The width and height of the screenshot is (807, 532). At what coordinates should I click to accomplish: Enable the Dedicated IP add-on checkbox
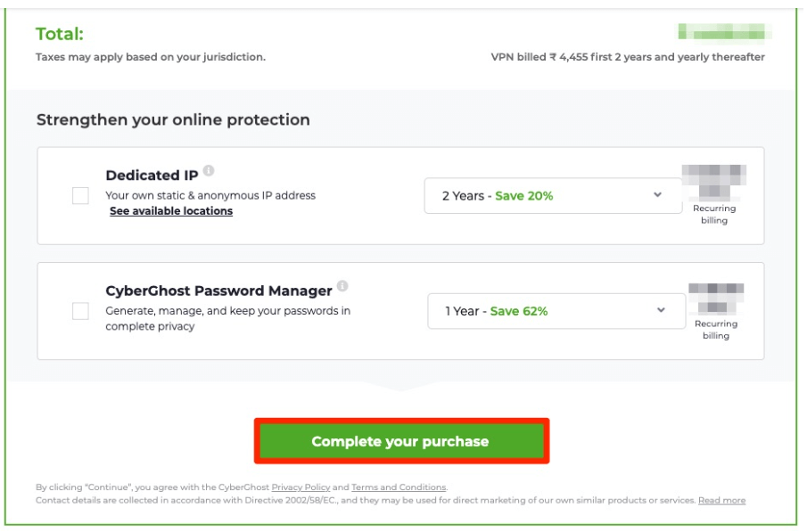pyautogui.click(x=81, y=195)
